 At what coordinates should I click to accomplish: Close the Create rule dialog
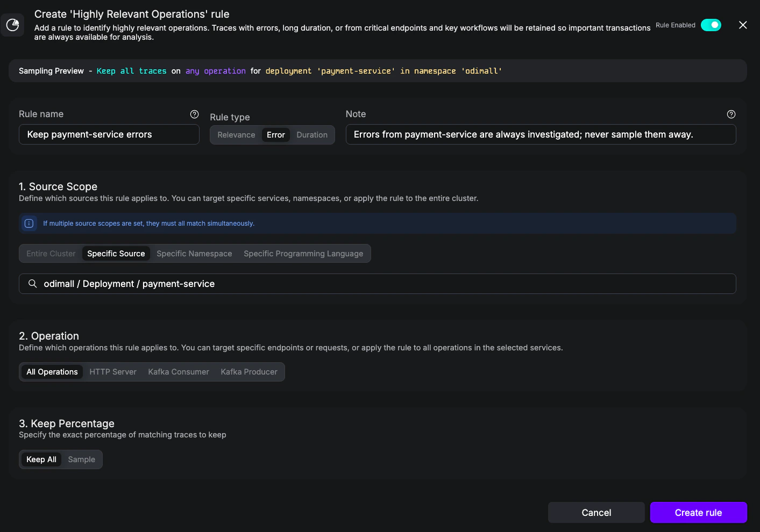pyautogui.click(x=743, y=25)
